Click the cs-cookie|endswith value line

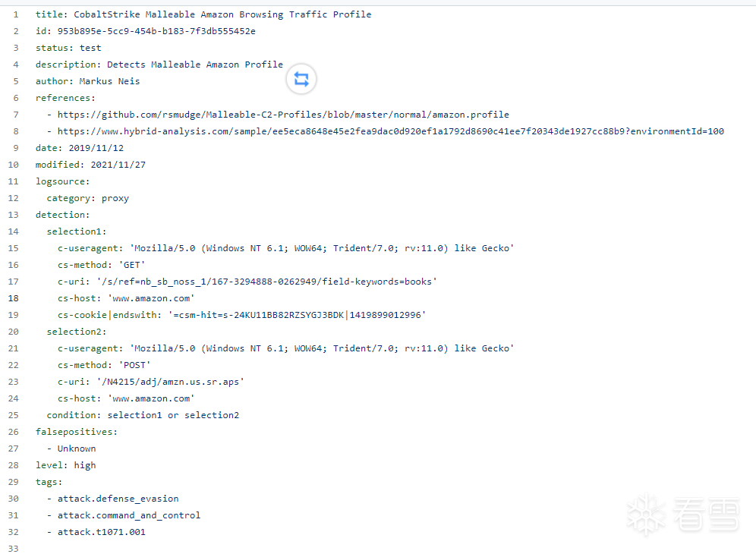pyautogui.click(x=241, y=315)
